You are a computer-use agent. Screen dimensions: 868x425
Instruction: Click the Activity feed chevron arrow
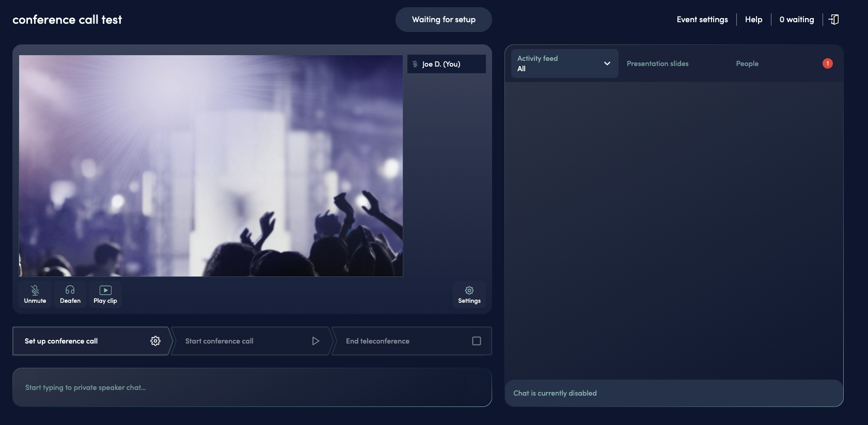(607, 63)
